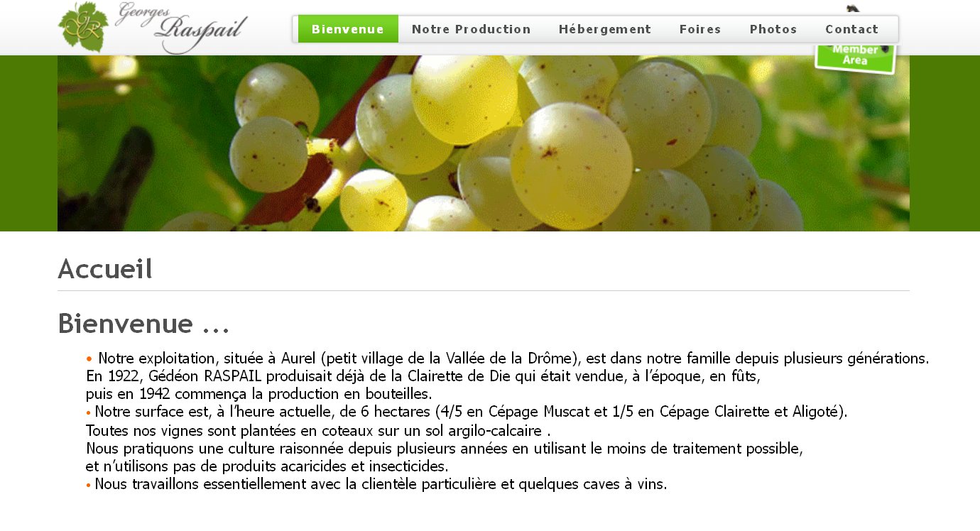Go to the Hébergement page
This screenshot has width=980, height=531.
click(605, 29)
